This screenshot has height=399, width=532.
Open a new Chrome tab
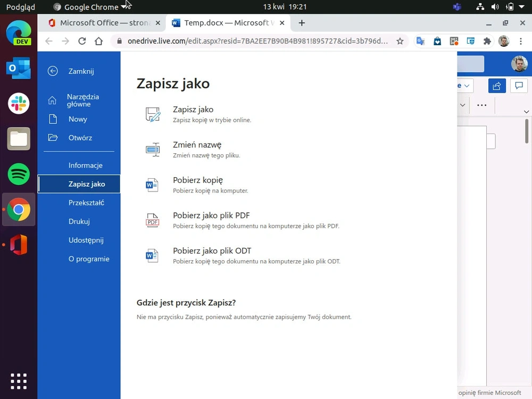tap(302, 23)
